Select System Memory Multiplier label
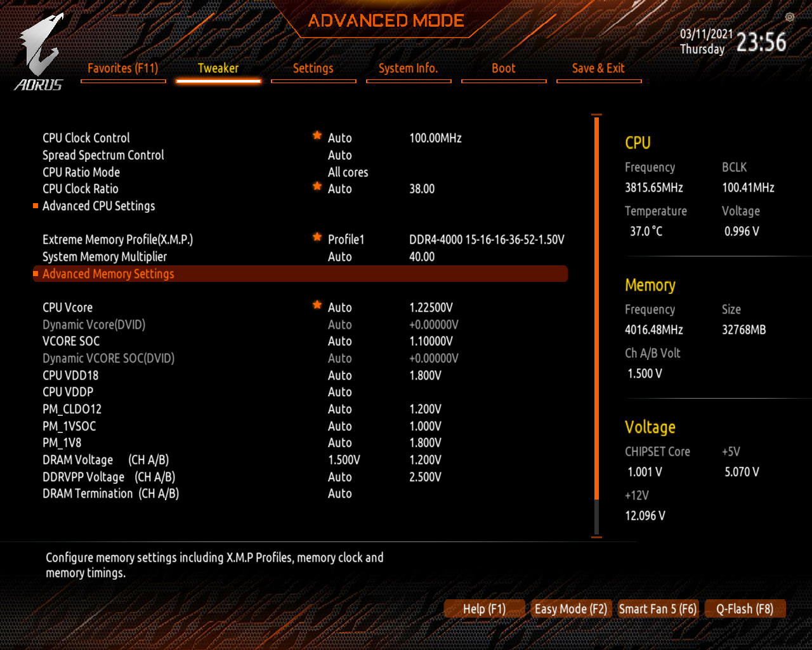 click(105, 256)
